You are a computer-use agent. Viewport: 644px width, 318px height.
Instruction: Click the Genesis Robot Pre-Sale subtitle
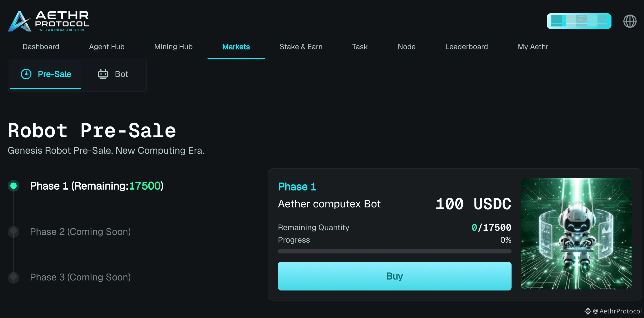coord(106,151)
